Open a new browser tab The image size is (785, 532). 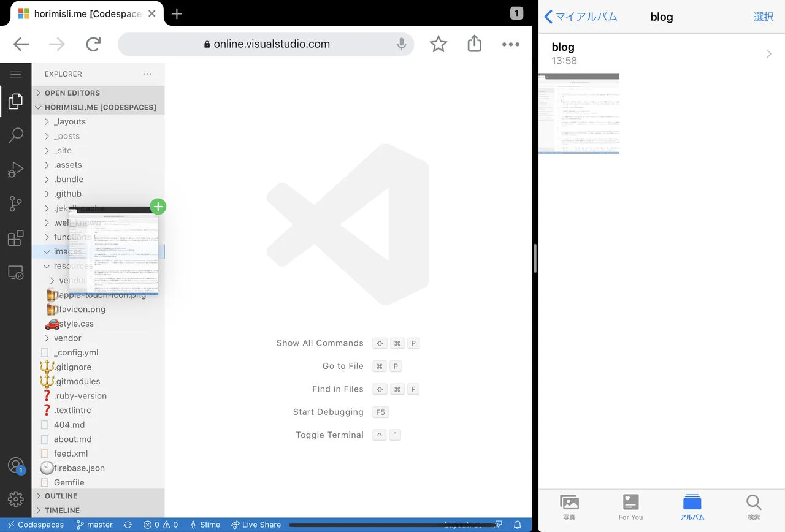click(177, 13)
